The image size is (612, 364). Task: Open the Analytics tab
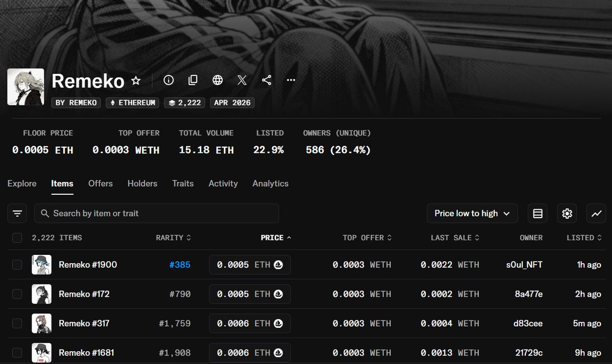point(270,184)
